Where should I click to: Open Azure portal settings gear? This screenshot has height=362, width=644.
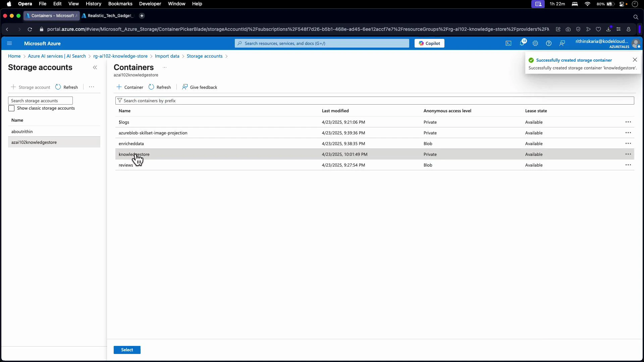coord(535,43)
